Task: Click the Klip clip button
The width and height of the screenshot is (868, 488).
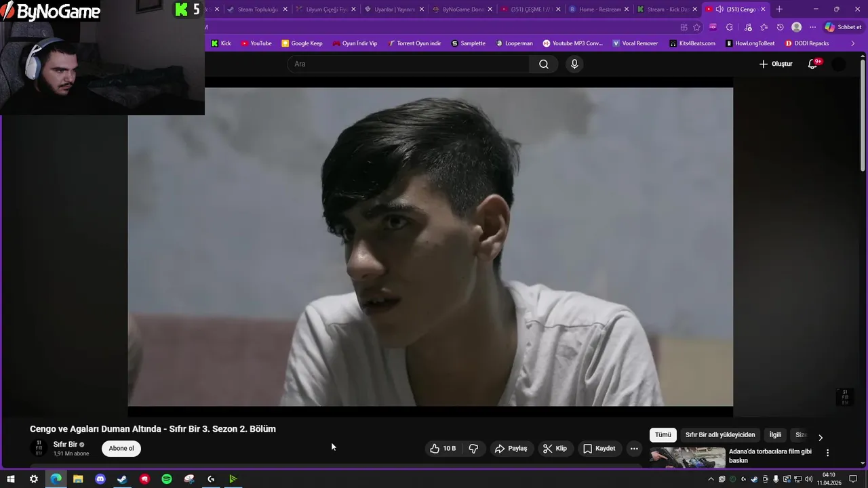Action: pyautogui.click(x=555, y=449)
